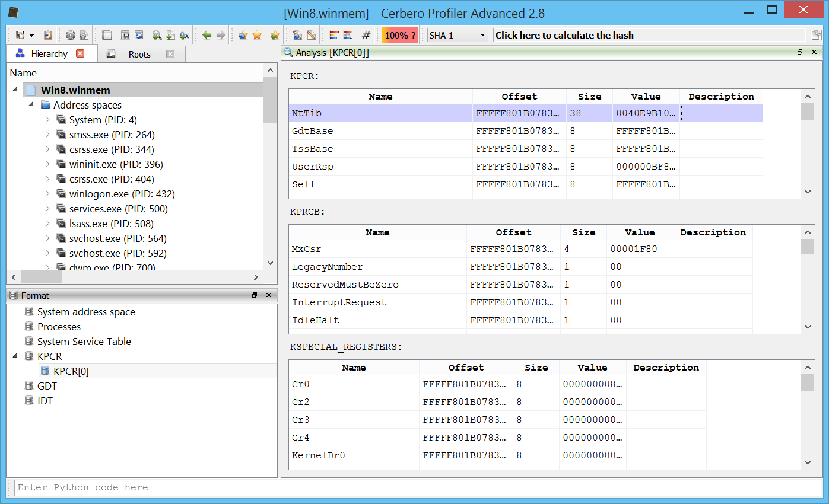Collapse the Address spaces folder
This screenshot has width=829, height=504.
[x=31, y=105]
